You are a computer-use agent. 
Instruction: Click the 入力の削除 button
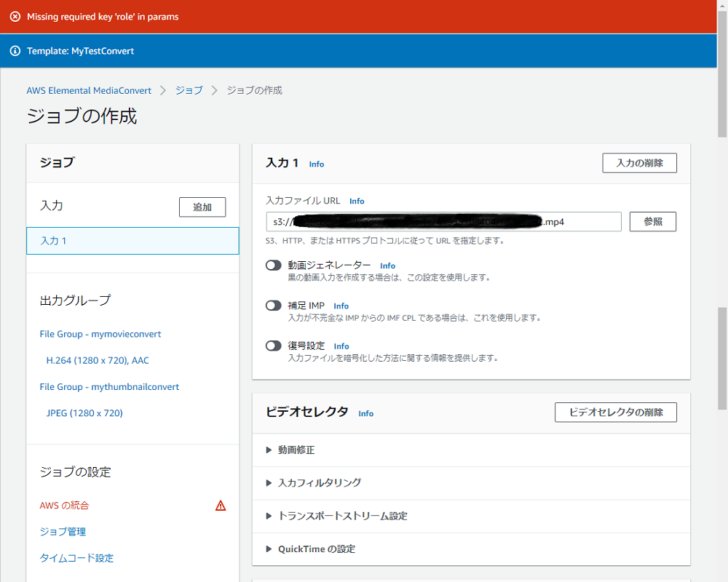(x=639, y=163)
